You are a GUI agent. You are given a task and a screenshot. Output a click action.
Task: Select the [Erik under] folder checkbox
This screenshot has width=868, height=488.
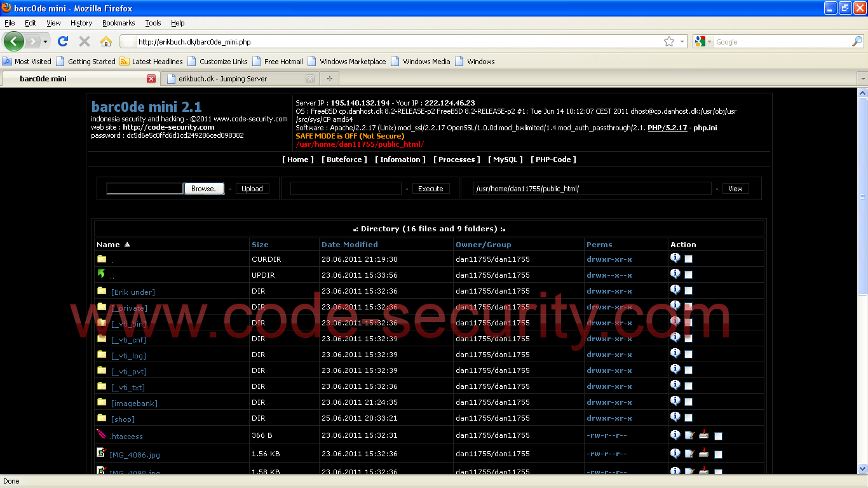689,291
